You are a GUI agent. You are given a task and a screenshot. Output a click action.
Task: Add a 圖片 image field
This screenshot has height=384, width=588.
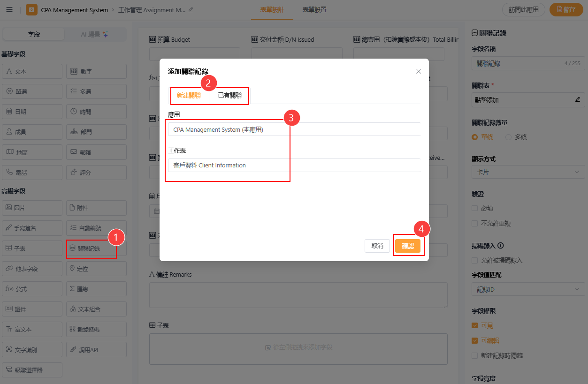coord(32,208)
